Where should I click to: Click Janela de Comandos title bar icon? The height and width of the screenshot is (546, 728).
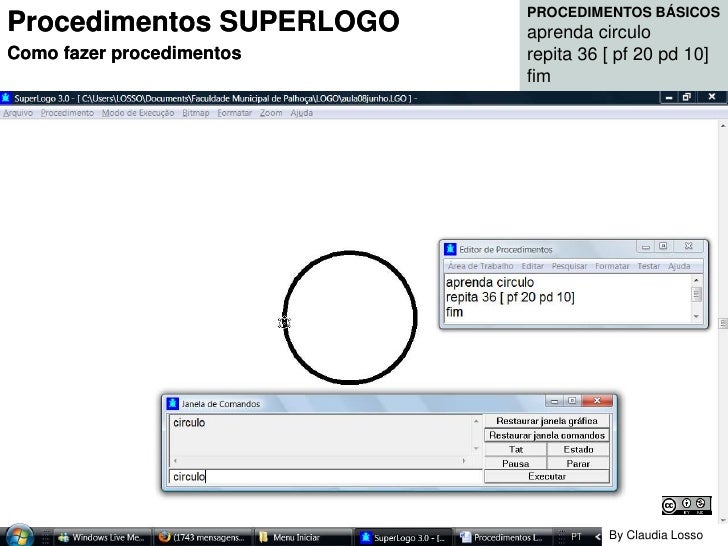point(172,403)
